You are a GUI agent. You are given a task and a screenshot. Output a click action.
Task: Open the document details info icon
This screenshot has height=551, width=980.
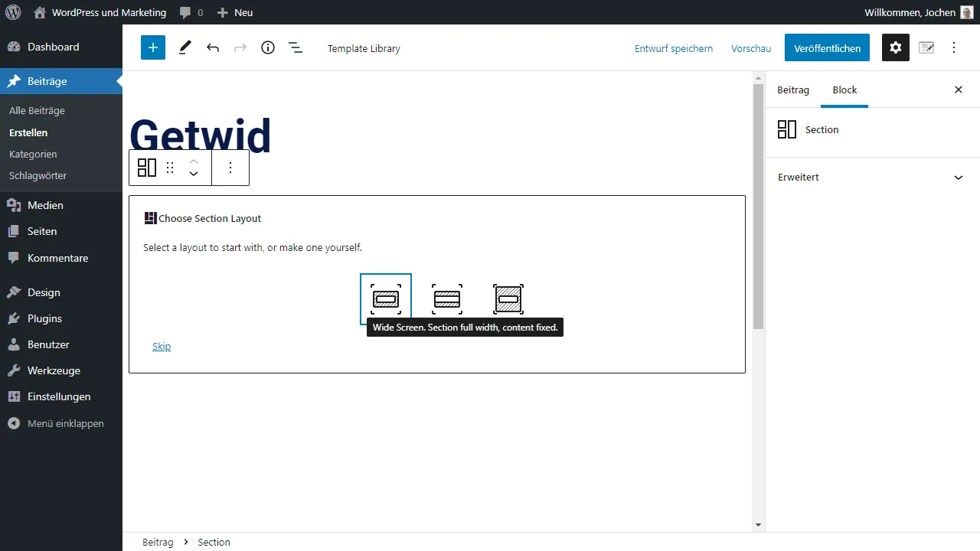tap(268, 47)
